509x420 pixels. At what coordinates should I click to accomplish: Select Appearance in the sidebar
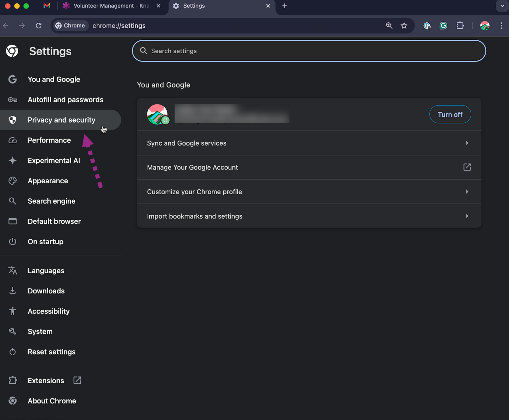48,181
